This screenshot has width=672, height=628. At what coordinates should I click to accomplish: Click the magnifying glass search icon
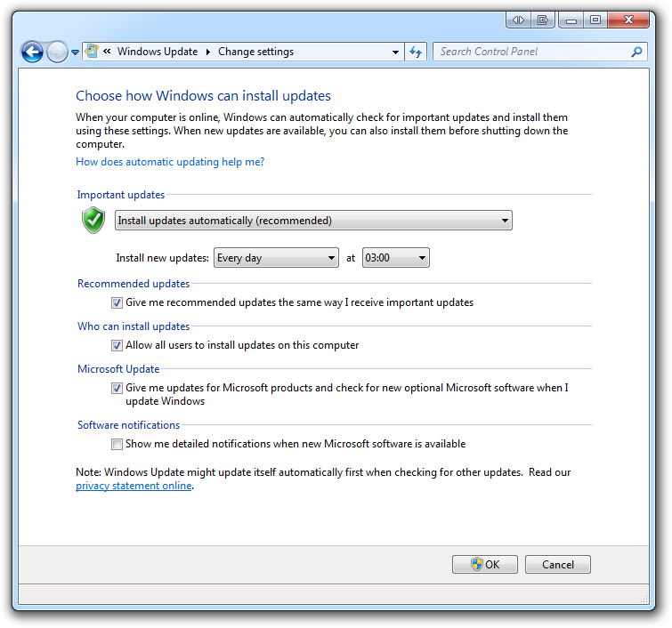pos(637,52)
